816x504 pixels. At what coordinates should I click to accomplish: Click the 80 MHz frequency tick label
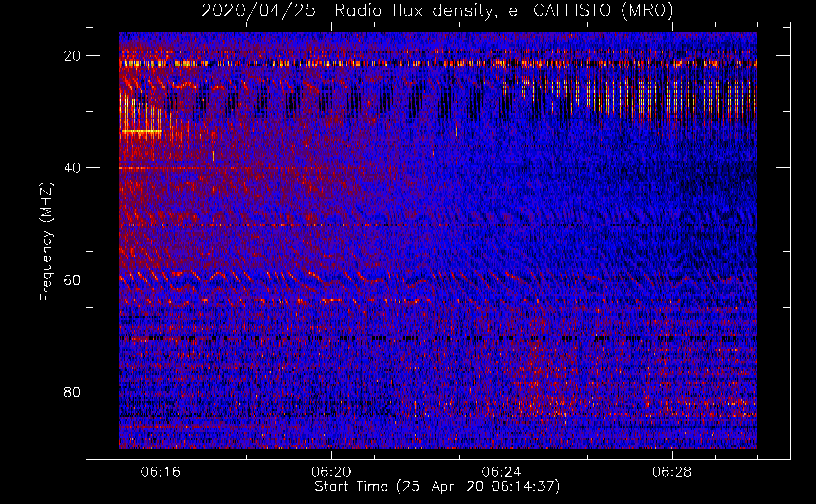click(73, 392)
